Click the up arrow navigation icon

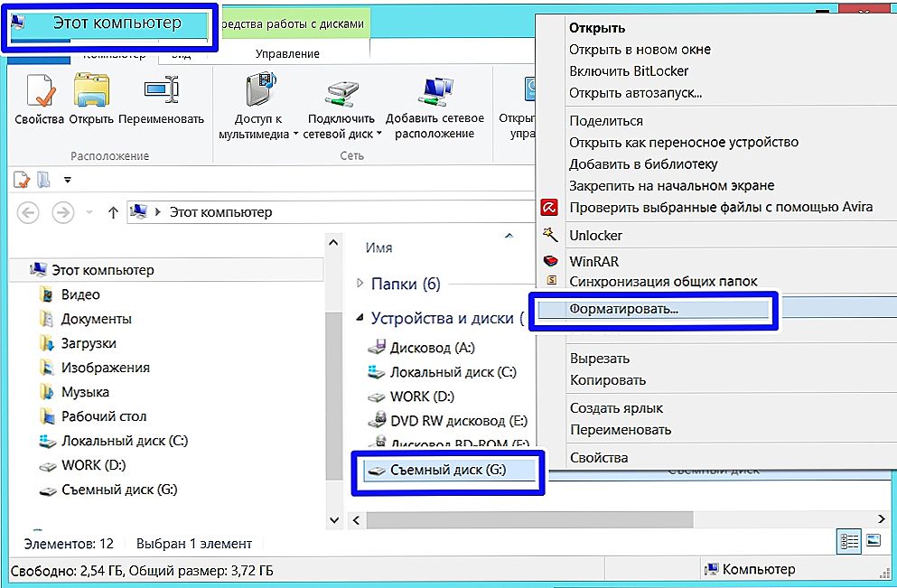(113, 212)
